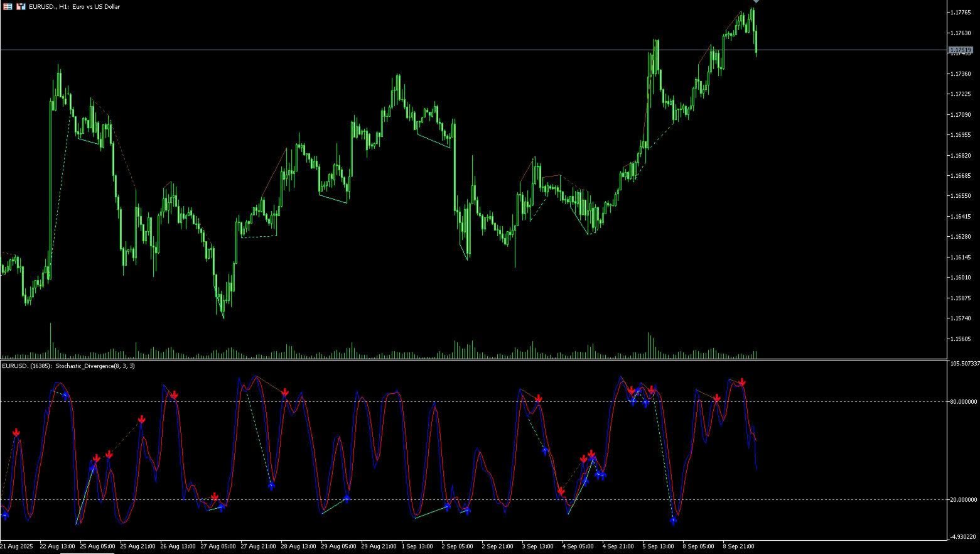Click the '27 Aug 21:00' time label
Image resolution: width=980 pixels, height=554 pixels.
pos(259,546)
